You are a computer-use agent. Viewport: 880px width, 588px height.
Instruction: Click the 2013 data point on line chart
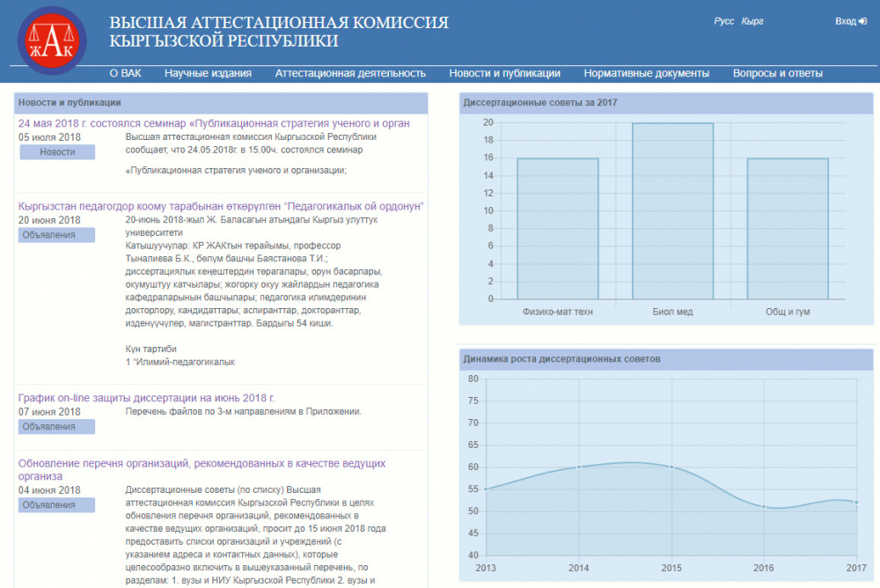click(x=486, y=489)
